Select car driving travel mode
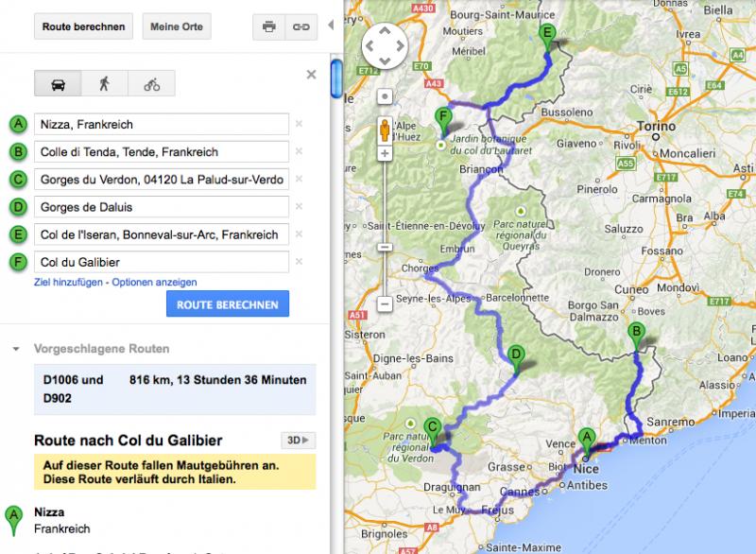The image size is (756, 554). click(x=57, y=84)
